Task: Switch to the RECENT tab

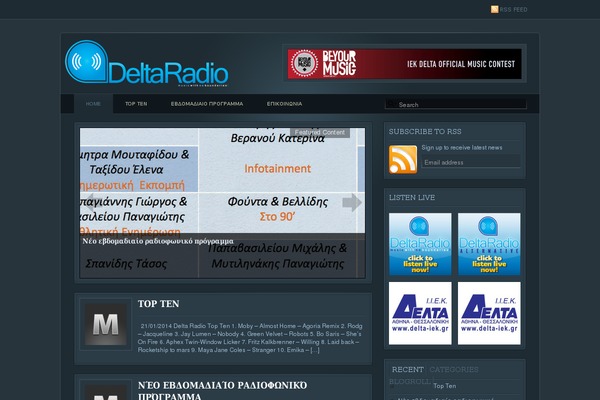Action: tap(408, 370)
